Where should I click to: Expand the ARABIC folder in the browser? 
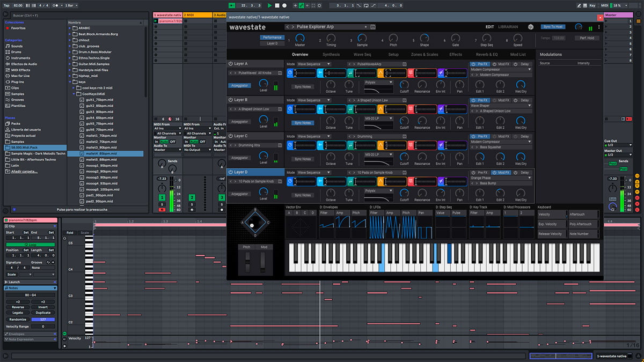coord(71,28)
